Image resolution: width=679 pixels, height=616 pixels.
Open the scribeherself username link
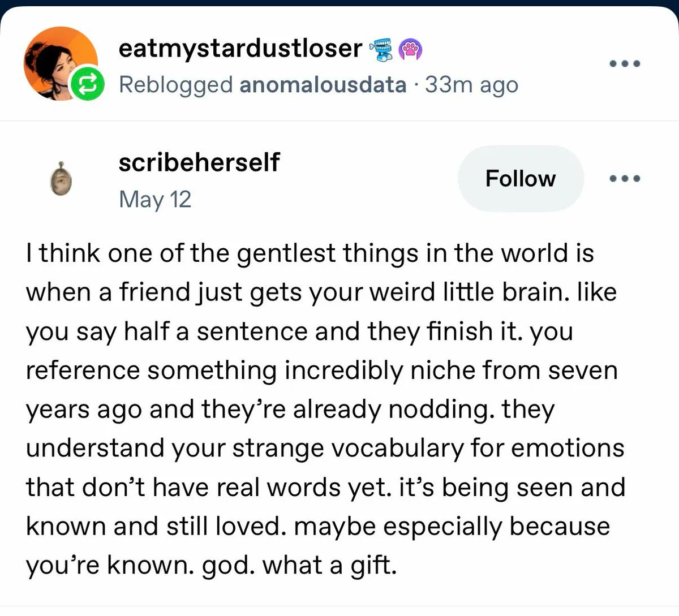(x=199, y=162)
